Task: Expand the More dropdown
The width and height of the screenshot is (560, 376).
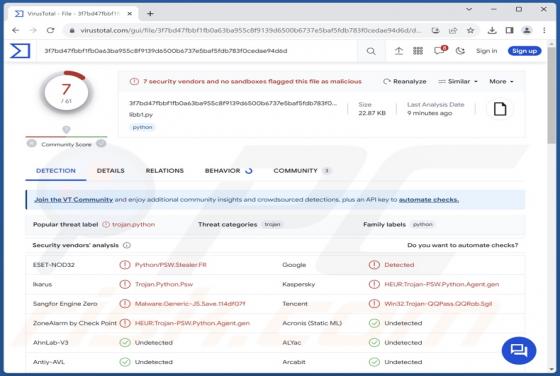Action: [501, 81]
